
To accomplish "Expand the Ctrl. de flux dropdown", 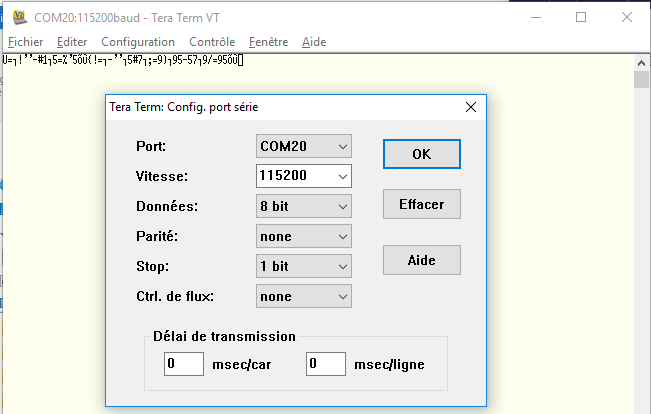I will coord(303,296).
